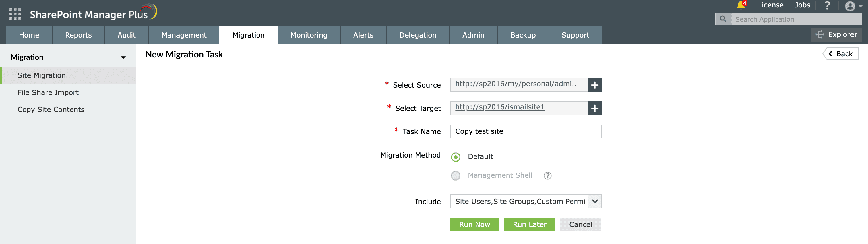Click the source URL sp2016/my/personal link
This screenshot has width=868, height=244.
coord(516,84)
